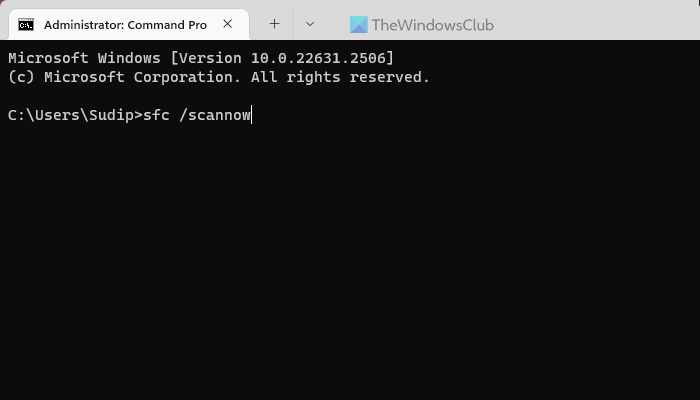Click the empty black terminal area below the prompt

coord(350,259)
